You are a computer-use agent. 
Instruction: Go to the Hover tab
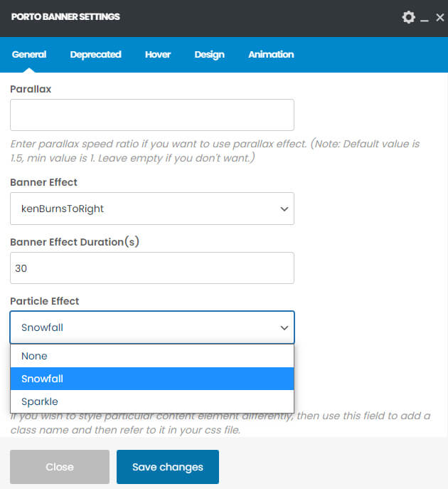[158, 54]
